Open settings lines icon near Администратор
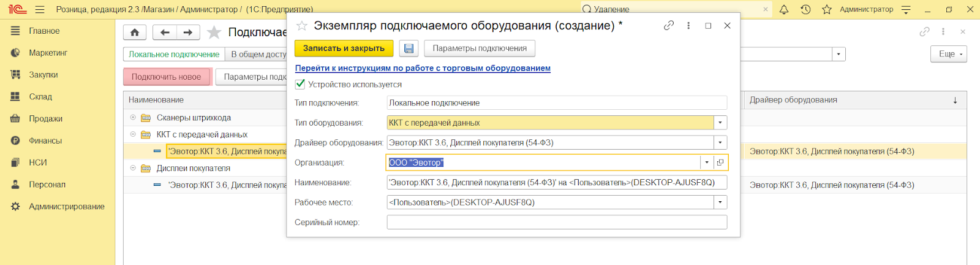 click(906, 9)
